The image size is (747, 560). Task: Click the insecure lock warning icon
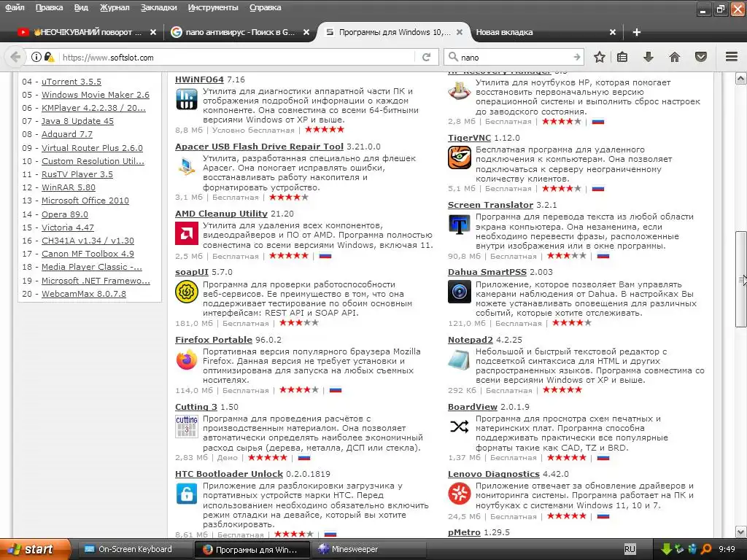click(x=49, y=57)
